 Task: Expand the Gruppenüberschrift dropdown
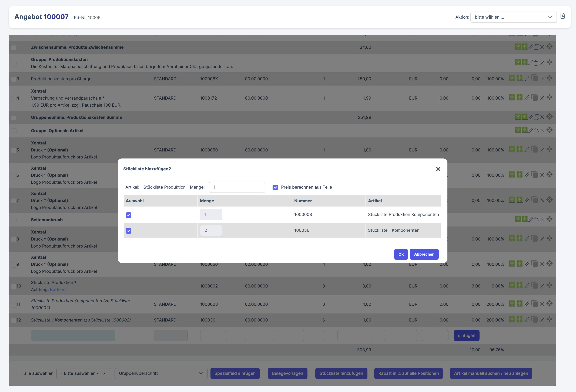pyautogui.click(x=161, y=373)
